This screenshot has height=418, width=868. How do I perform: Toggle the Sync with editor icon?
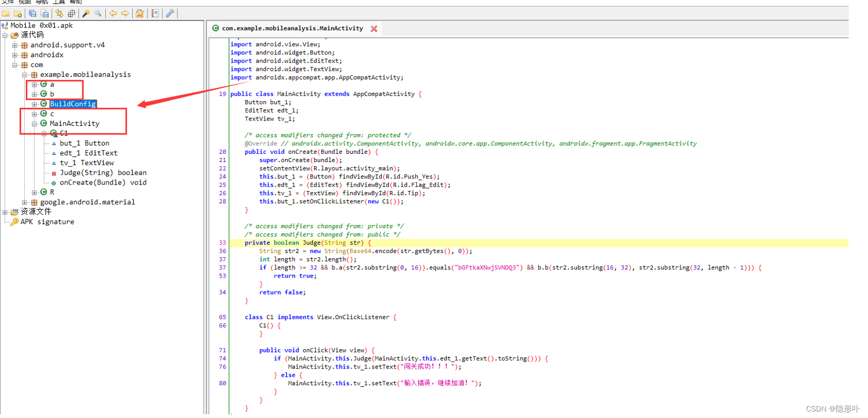[59, 13]
